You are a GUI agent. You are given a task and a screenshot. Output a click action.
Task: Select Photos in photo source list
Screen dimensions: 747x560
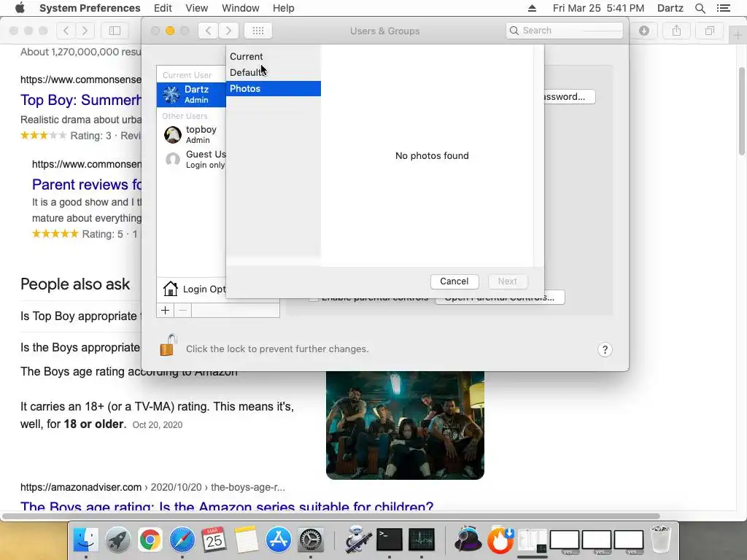pyautogui.click(x=274, y=88)
